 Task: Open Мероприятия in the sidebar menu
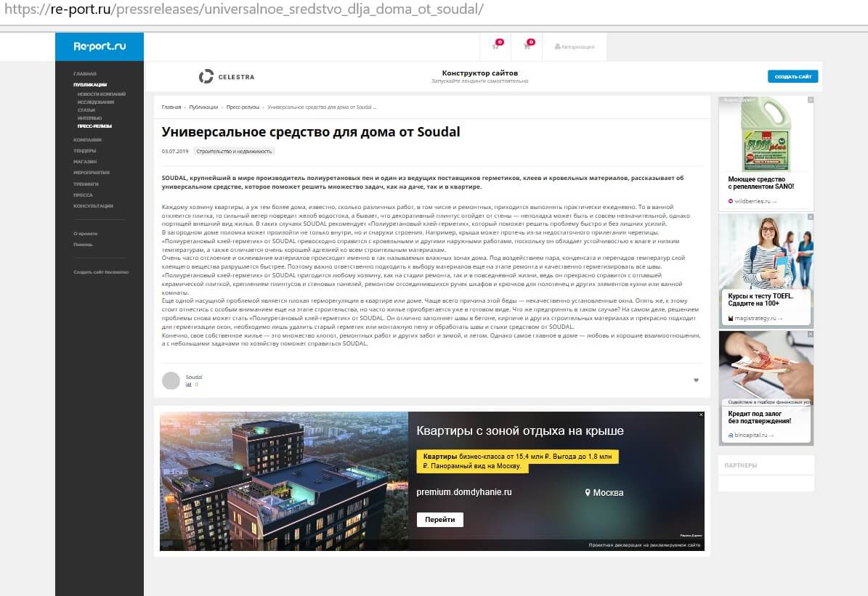pos(92,173)
